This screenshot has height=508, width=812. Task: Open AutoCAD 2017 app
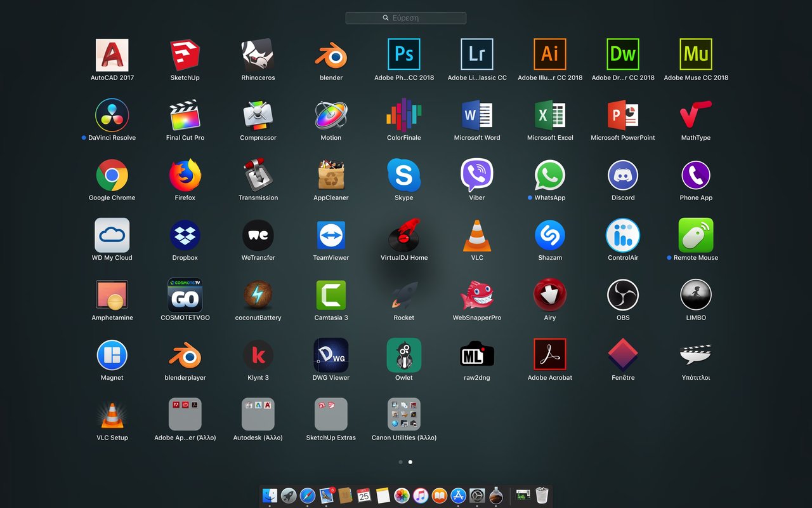112,55
